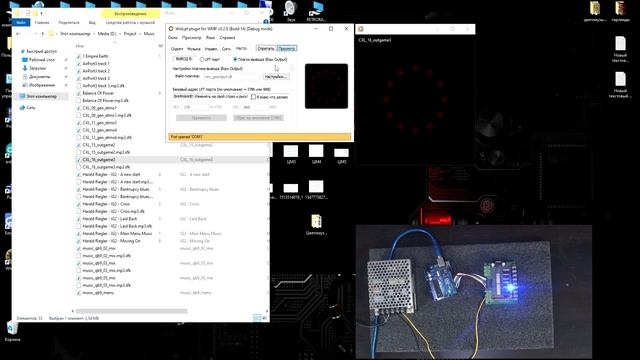Sort files by the Имя column header

point(80,46)
